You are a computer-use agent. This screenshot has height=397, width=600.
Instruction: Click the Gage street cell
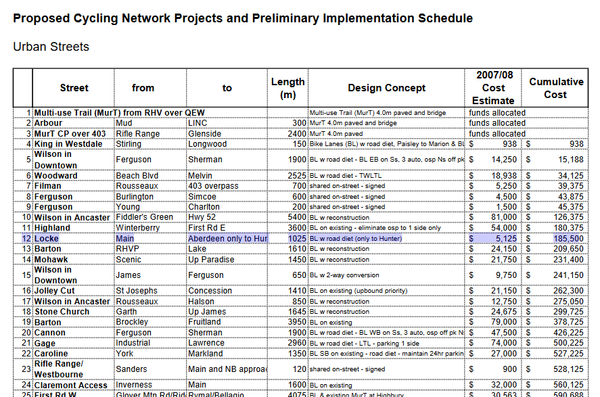pyautogui.click(x=73, y=343)
